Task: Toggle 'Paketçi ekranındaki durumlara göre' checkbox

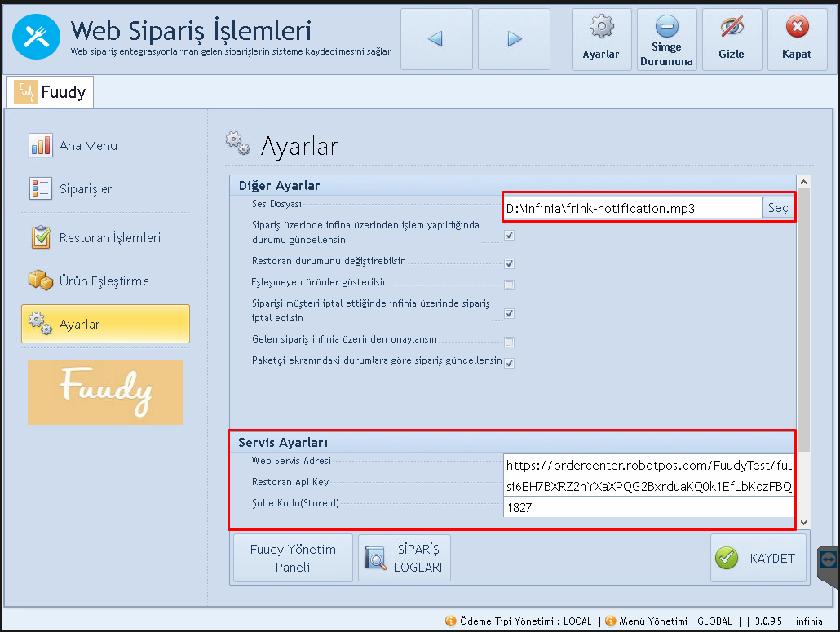Action: coord(510,363)
